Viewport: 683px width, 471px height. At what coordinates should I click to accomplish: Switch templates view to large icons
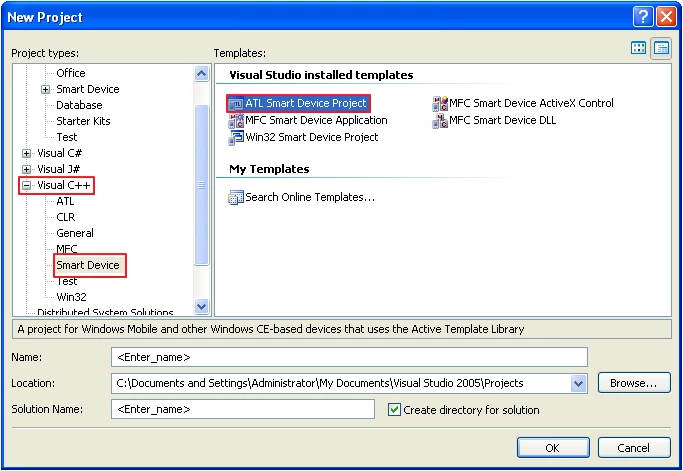pyautogui.click(x=639, y=48)
